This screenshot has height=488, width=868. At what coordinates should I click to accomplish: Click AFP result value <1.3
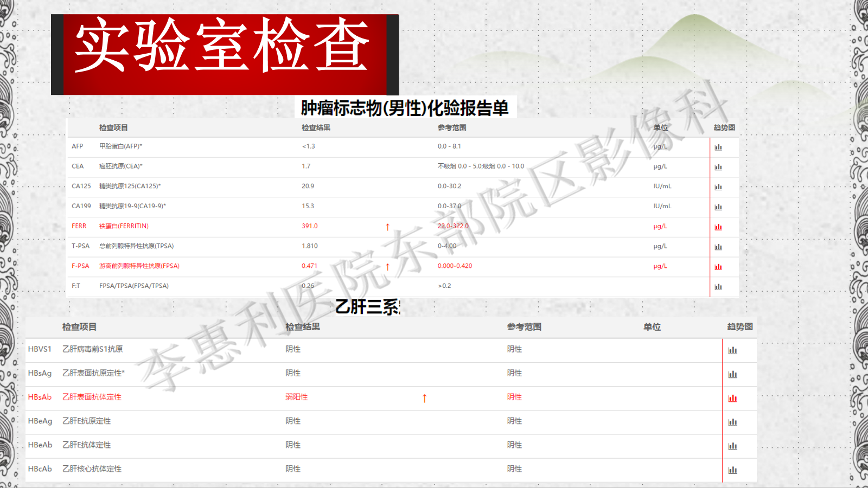(308, 146)
